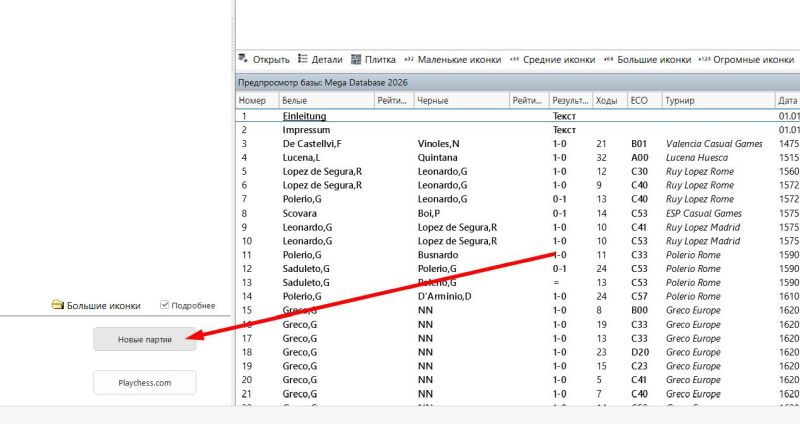
Task: Select game 9 Leonardo,G row
Action: [x=518, y=227]
